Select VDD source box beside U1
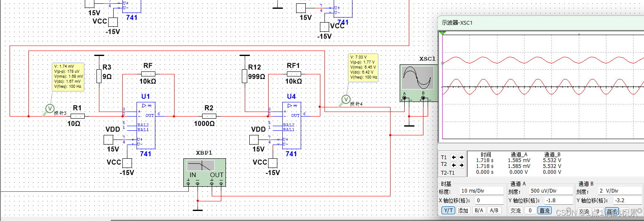 (x=109, y=139)
